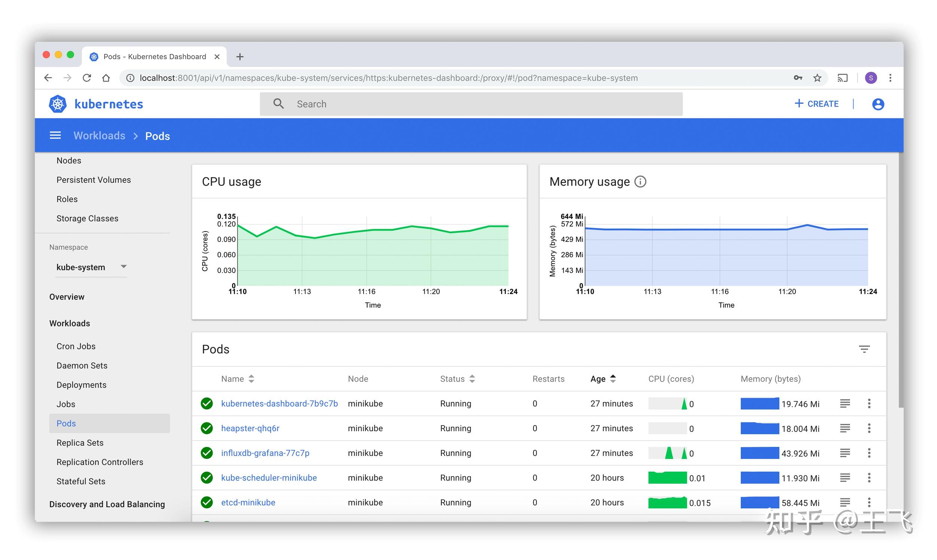
Task: Open the filter icon in Pods panel
Action: pos(864,349)
